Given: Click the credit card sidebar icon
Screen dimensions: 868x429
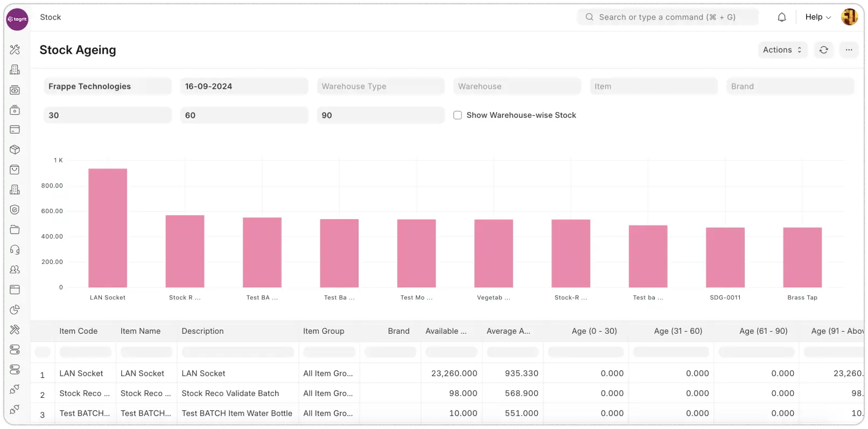Looking at the screenshot, I should click(15, 130).
